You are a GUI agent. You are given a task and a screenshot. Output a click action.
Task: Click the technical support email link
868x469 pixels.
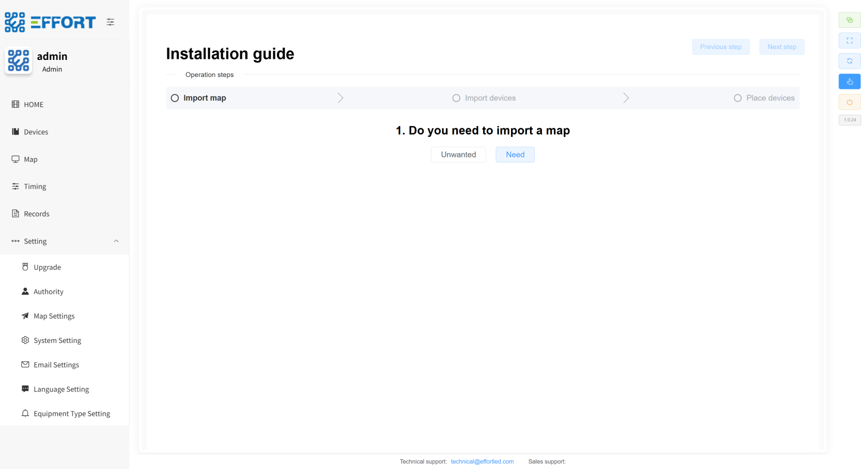pyautogui.click(x=482, y=462)
